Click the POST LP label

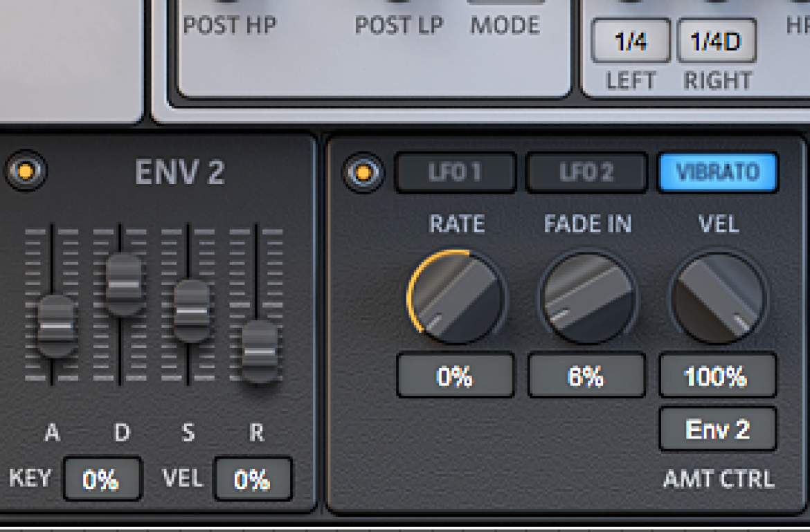pos(399,26)
